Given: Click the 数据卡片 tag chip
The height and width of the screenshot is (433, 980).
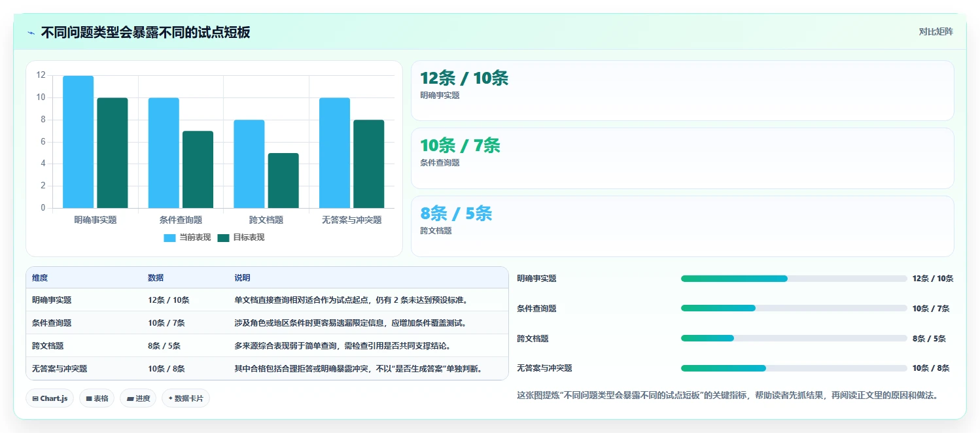Looking at the screenshot, I should (x=186, y=398).
